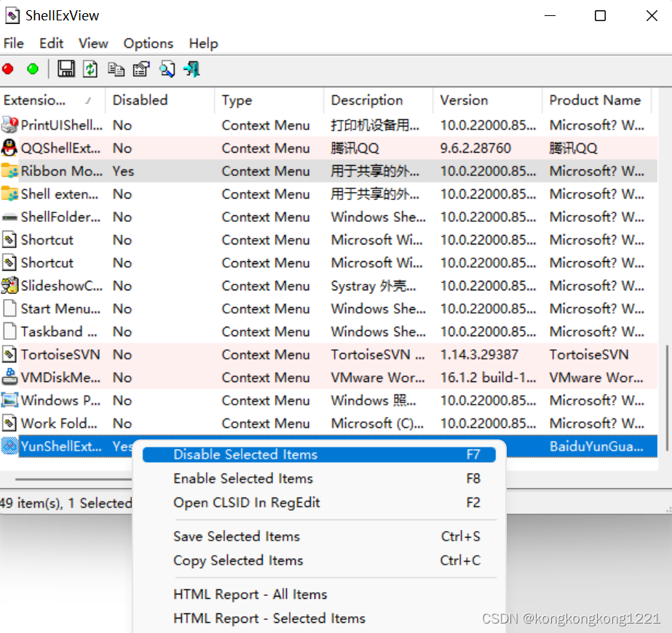Click the BaiduYunGua... product name cell

tap(596, 446)
